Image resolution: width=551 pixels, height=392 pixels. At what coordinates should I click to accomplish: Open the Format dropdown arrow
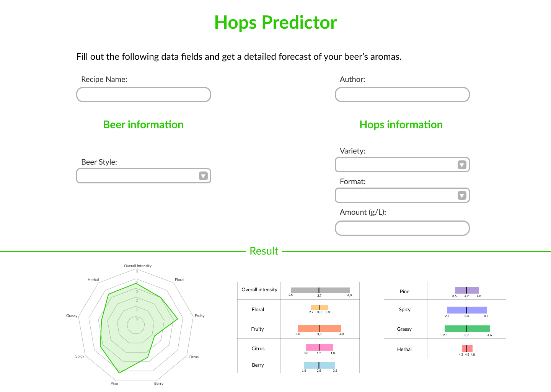(462, 195)
